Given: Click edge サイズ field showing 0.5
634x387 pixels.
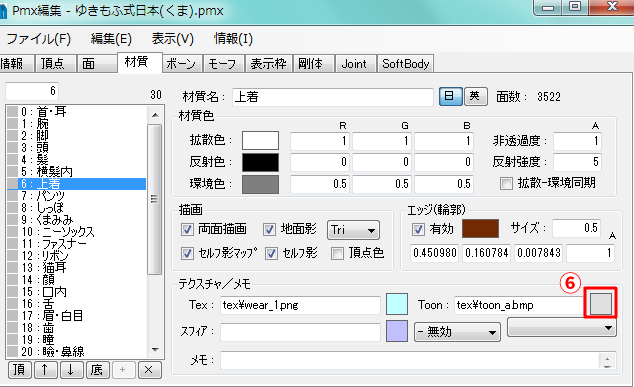Looking at the screenshot, I should pyautogui.click(x=577, y=228).
